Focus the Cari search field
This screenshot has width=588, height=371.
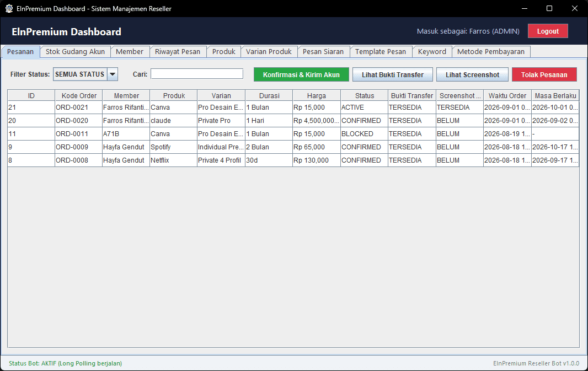click(197, 74)
